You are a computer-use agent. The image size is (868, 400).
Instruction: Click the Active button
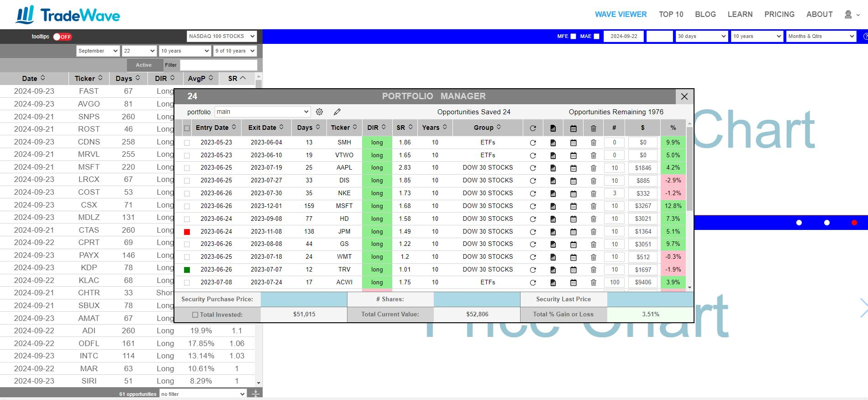144,65
